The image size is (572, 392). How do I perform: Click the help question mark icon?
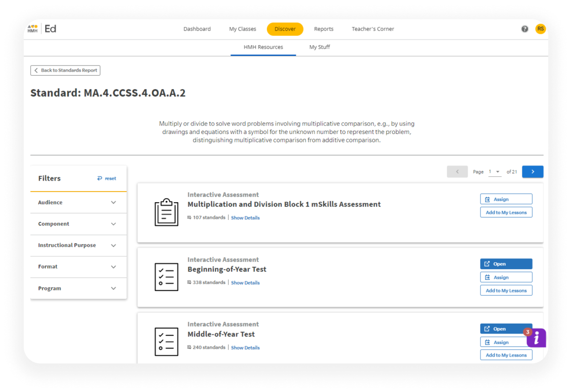(525, 28)
